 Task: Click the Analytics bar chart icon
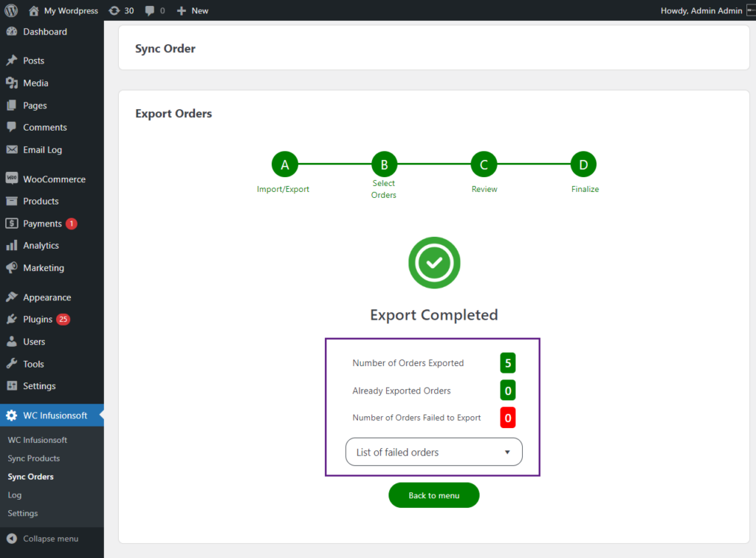pyautogui.click(x=12, y=245)
